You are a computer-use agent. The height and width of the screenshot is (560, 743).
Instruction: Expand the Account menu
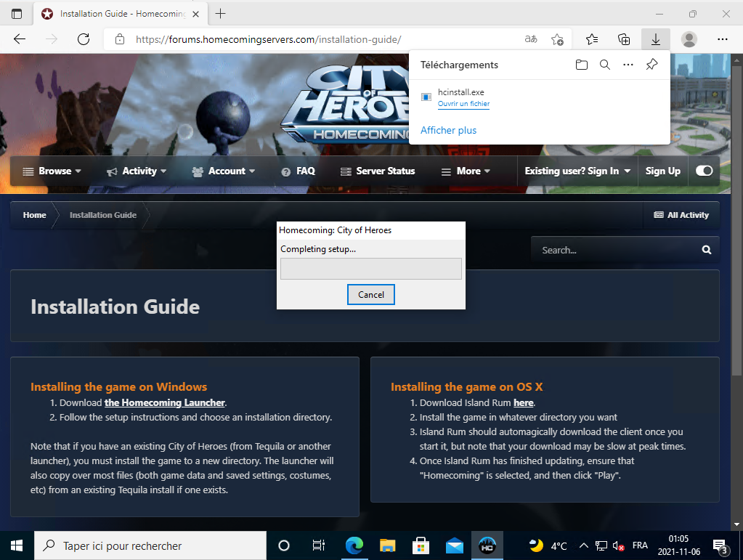click(223, 171)
